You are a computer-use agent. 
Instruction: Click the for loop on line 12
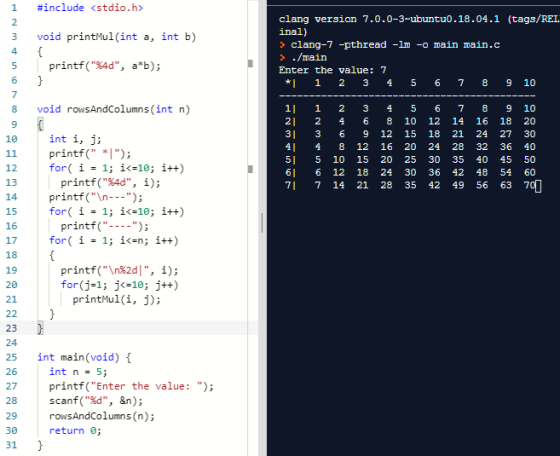point(116,168)
